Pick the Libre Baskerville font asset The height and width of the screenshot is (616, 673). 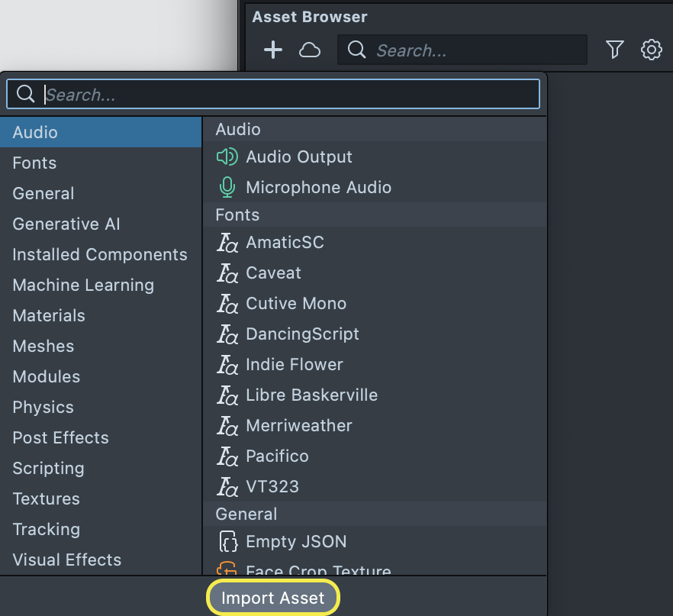point(311,395)
